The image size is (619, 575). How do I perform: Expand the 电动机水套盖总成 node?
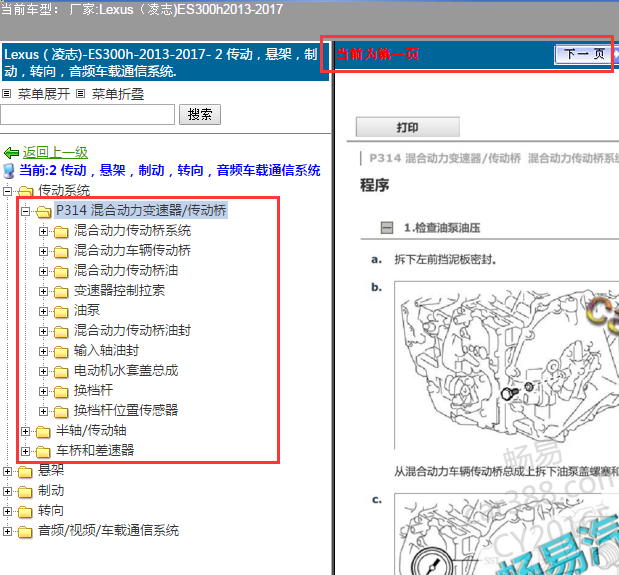(x=43, y=372)
